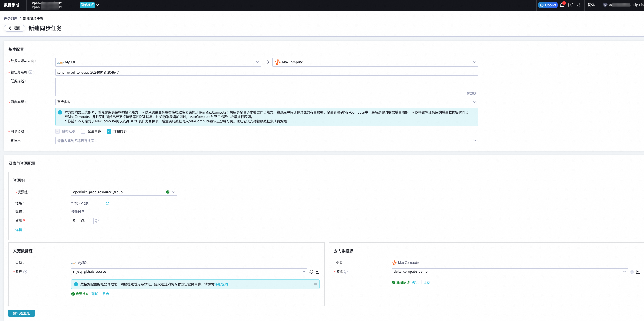Click source 连通成功 status icon
The width and height of the screenshot is (644, 321).
tap(73, 294)
